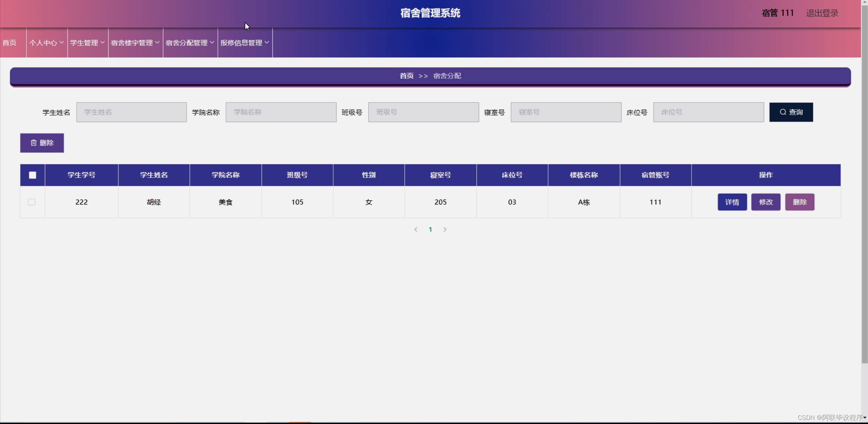The height and width of the screenshot is (424, 868).
Task: Click the 详情 button for 胡经
Action: (732, 202)
